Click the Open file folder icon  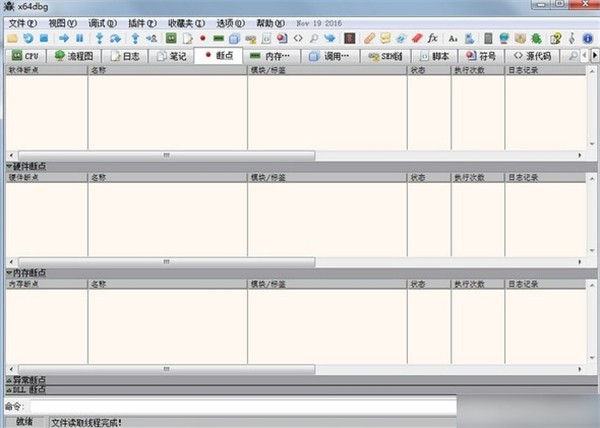pyautogui.click(x=12, y=38)
